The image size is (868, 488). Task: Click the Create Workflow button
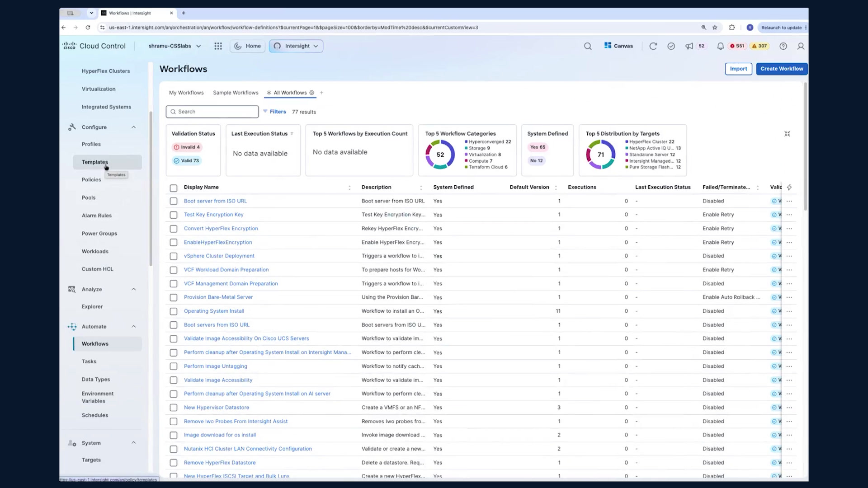tap(782, 69)
